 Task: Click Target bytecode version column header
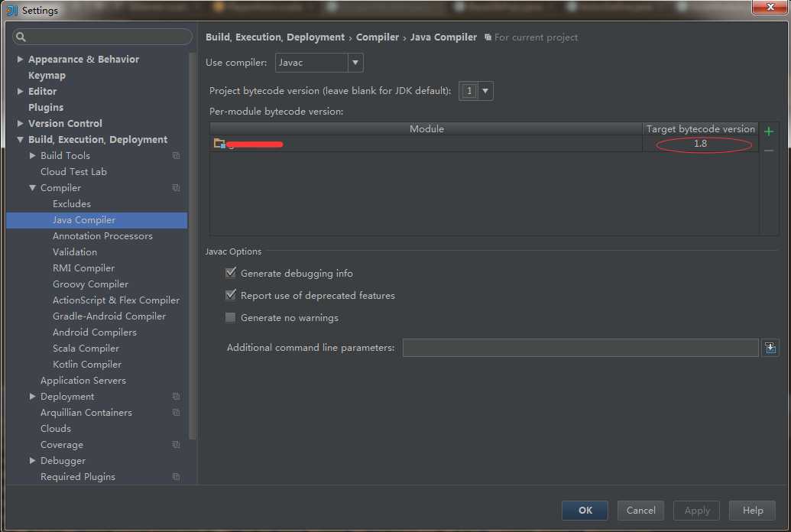(701, 128)
